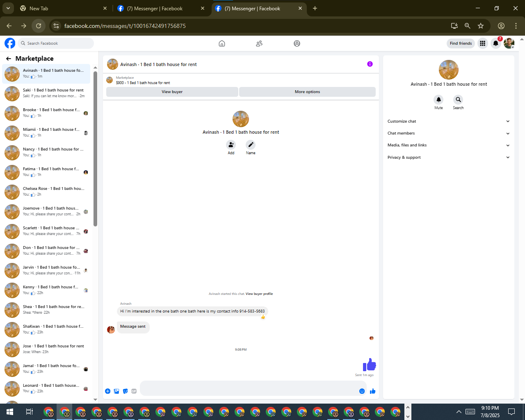This screenshot has height=420, width=525.
Task: Open the Brooke conversation
Action: (x=46, y=113)
